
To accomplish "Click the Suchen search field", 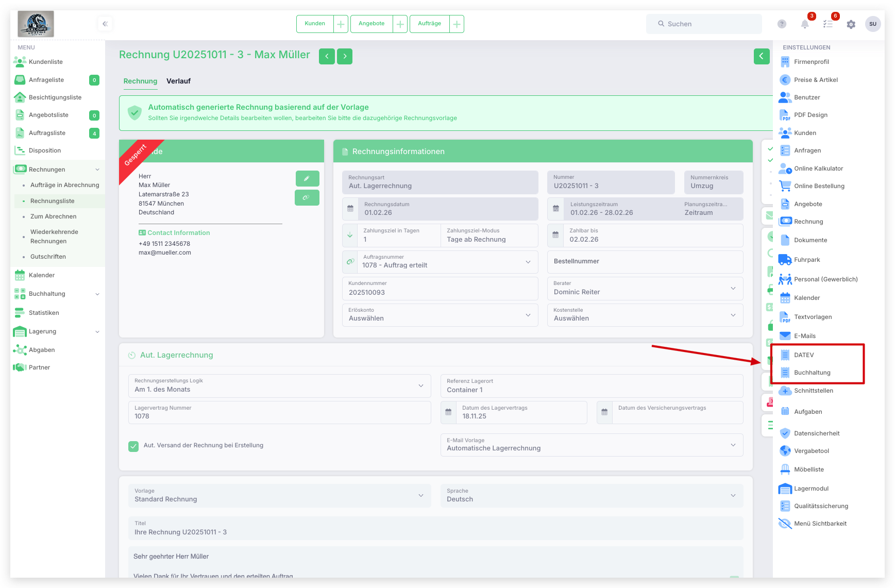I will point(704,24).
